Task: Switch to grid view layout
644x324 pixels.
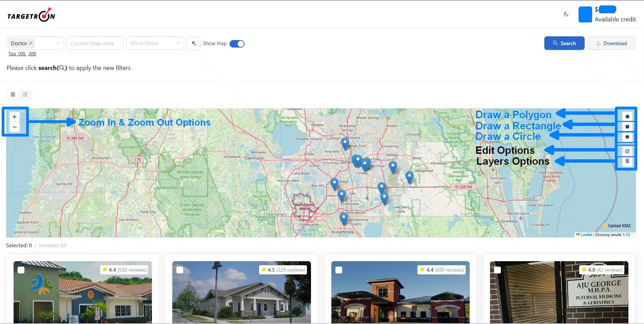Action: coord(13,94)
